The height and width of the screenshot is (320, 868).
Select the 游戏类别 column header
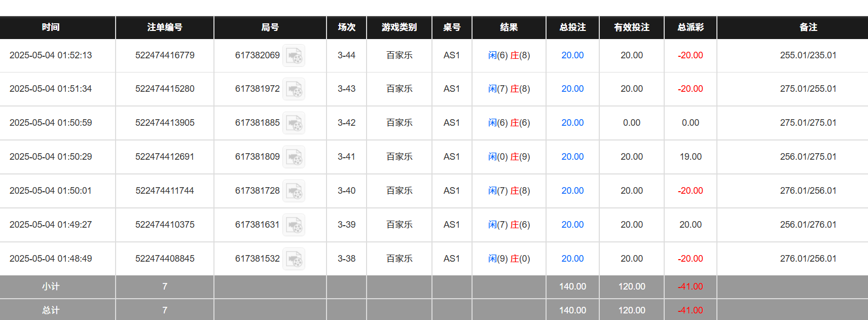(399, 28)
